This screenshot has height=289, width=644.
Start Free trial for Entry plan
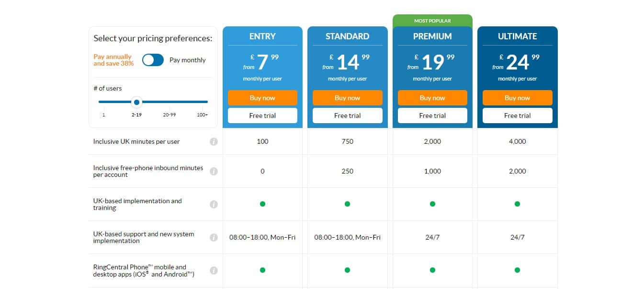(x=262, y=116)
